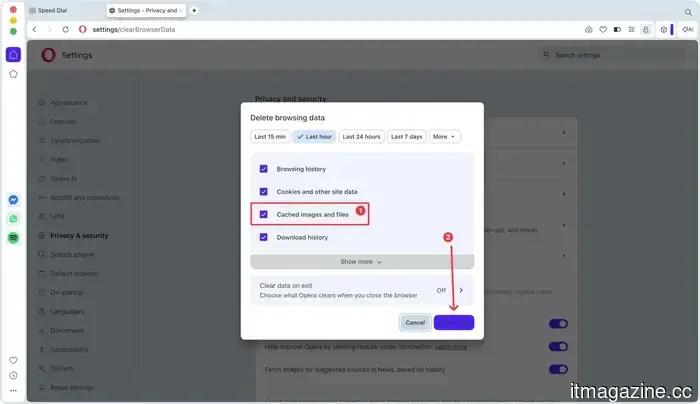Toggle Cached images and files checkbox
This screenshot has width=700, height=404.
point(263,214)
